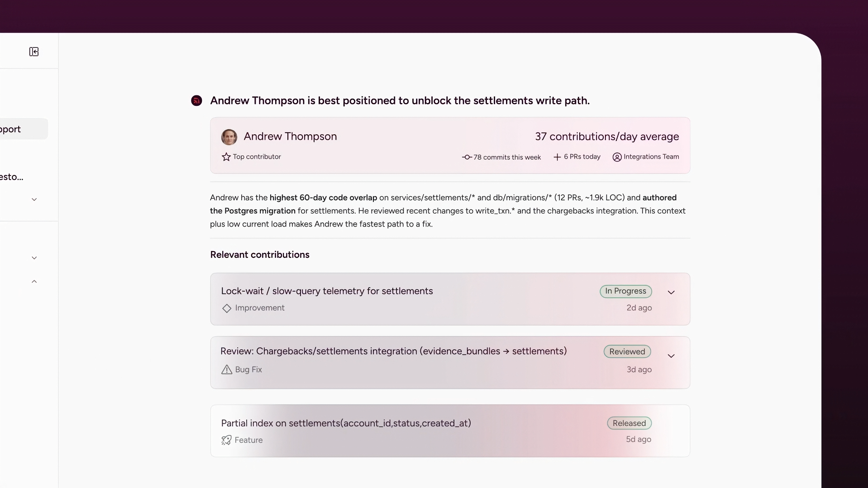Select the highlighted sidebar item ending in 'pport'
The image size is (868, 488).
coord(20,129)
